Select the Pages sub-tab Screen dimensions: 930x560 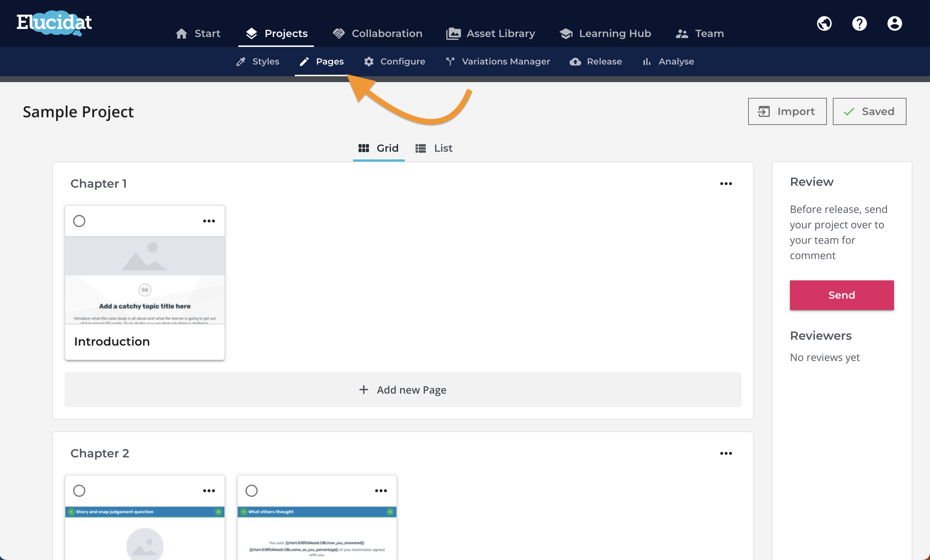click(x=321, y=62)
